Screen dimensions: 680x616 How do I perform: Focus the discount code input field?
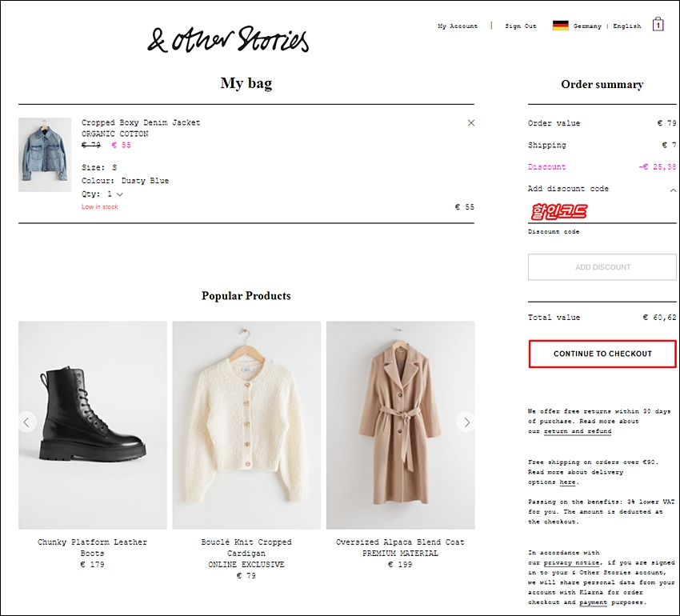click(602, 212)
